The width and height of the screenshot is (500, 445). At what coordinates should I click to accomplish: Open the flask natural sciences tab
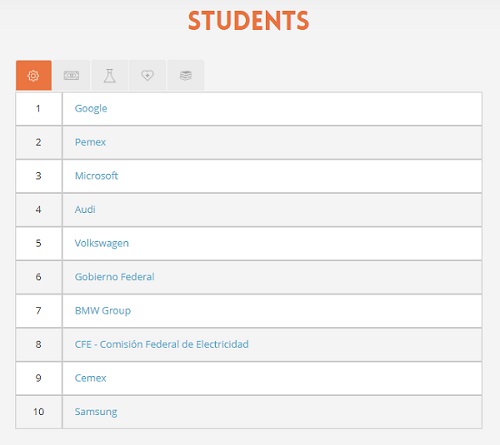(x=109, y=75)
